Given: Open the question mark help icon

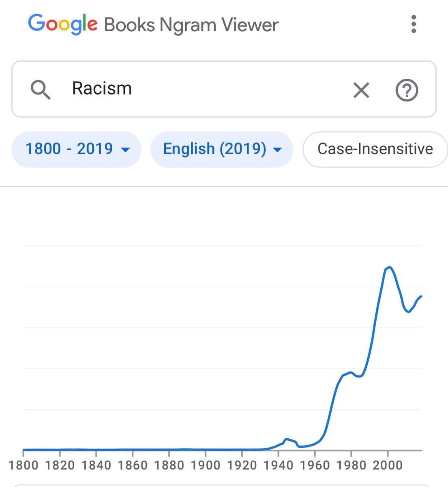Looking at the screenshot, I should click(407, 90).
